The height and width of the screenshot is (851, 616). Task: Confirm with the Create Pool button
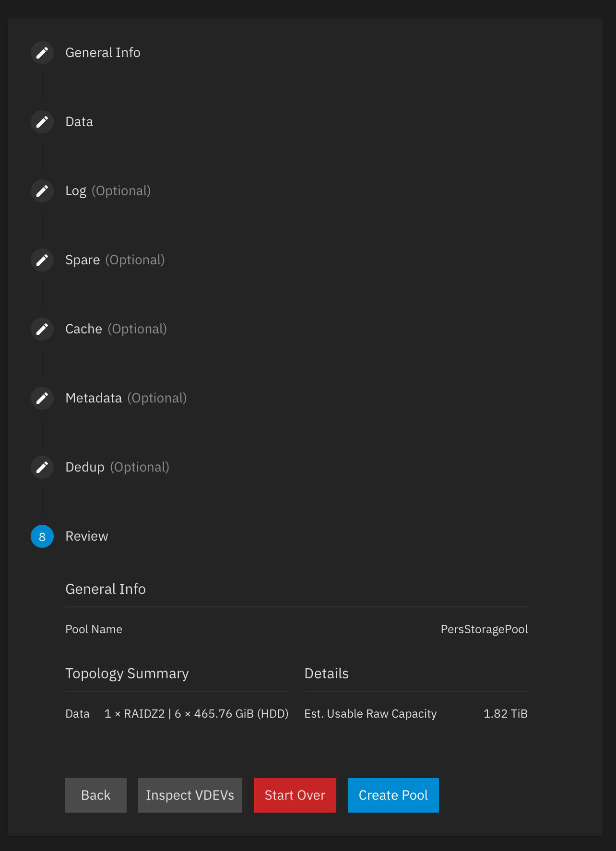pos(393,795)
